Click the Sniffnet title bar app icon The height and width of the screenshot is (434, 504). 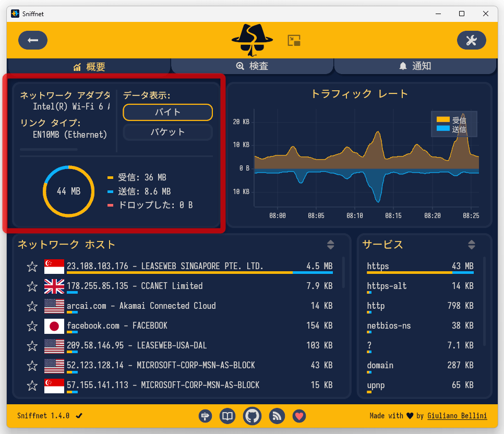(15, 14)
